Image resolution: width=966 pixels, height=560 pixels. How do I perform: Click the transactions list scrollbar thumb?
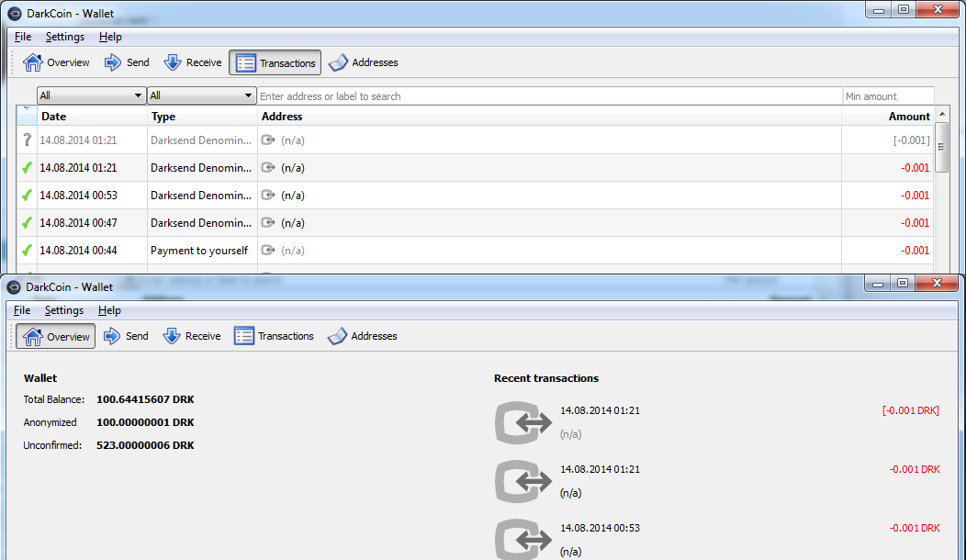tap(941, 147)
